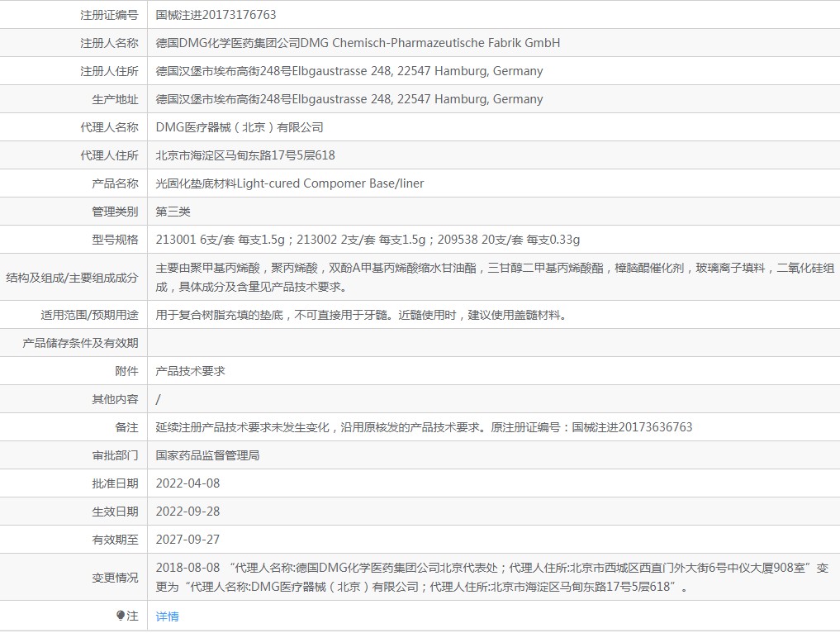The image size is (840, 633).
Task: Select intended use text 用于复合树脂充填的垫底
Action: point(219,315)
